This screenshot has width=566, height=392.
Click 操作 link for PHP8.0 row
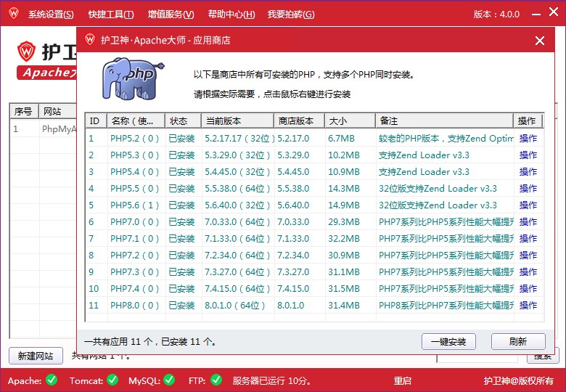click(528, 305)
